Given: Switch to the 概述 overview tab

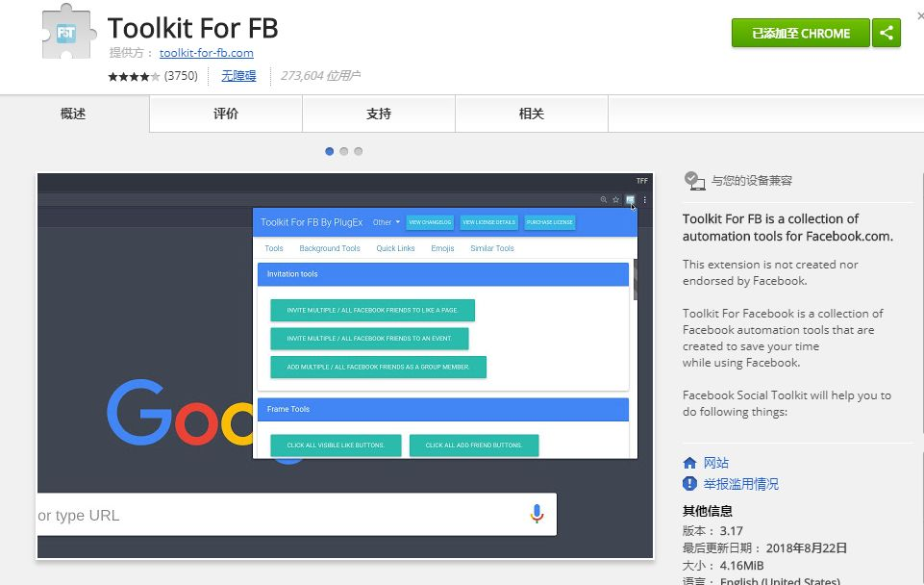Looking at the screenshot, I should (73, 114).
